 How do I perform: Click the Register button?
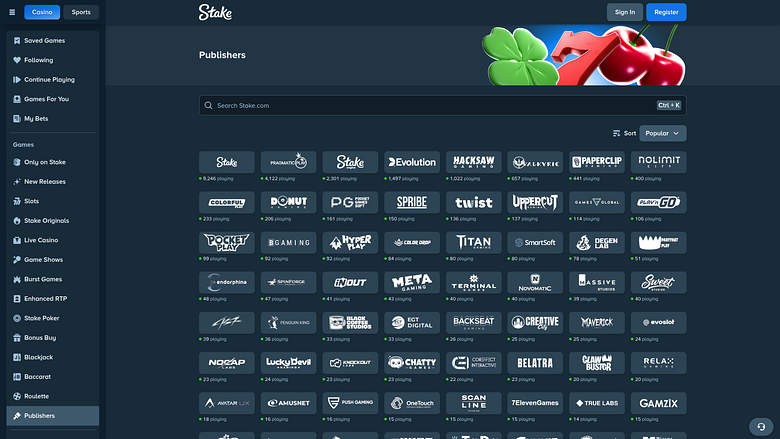pos(666,12)
